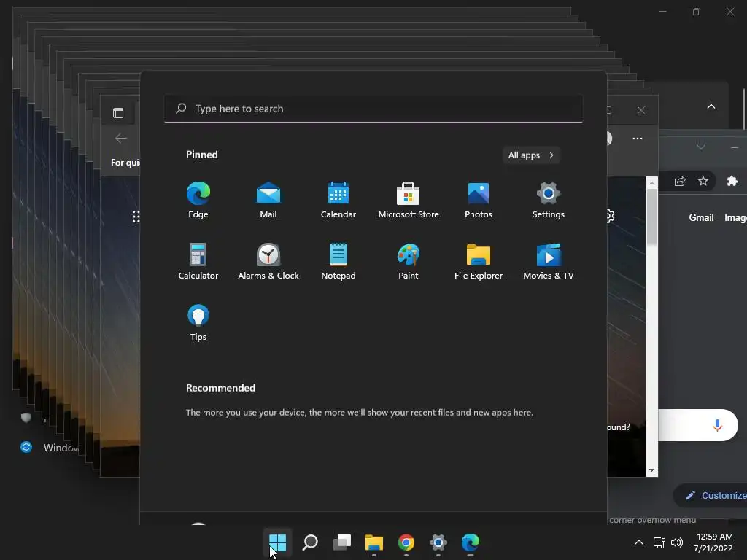The image size is (747, 560).
Task: Launch the Photos app
Action: tap(479, 200)
